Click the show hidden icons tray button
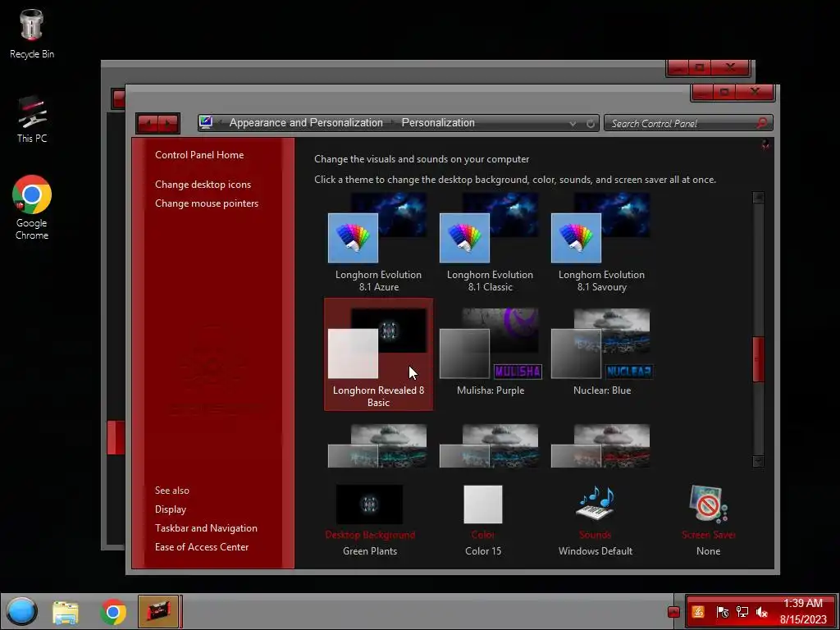The height and width of the screenshot is (630, 840). pyautogui.click(x=674, y=612)
